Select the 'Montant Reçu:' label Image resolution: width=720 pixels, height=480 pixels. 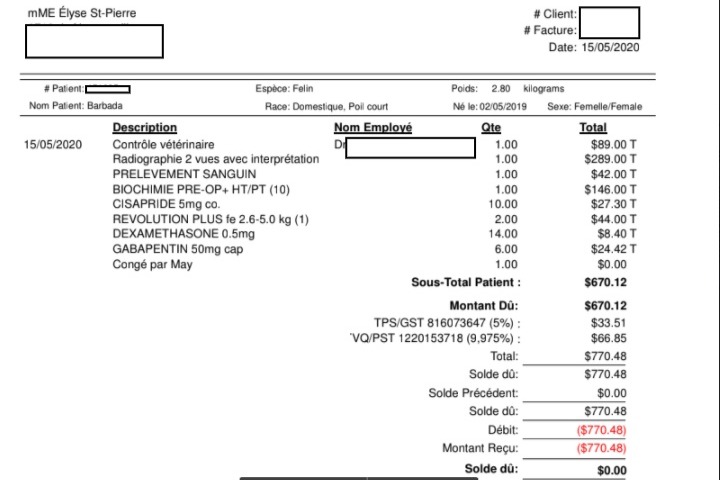pos(480,448)
